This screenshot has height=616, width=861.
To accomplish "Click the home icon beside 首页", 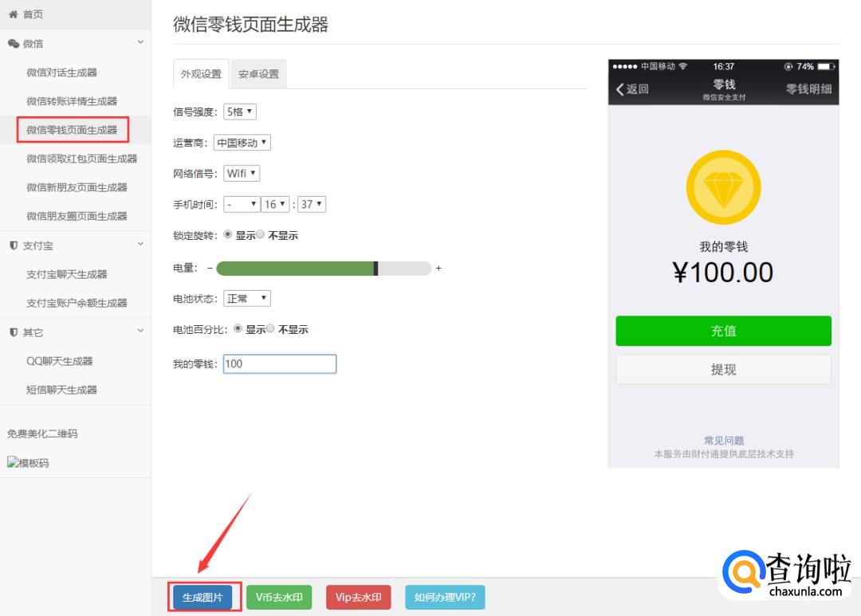I will [x=14, y=14].
